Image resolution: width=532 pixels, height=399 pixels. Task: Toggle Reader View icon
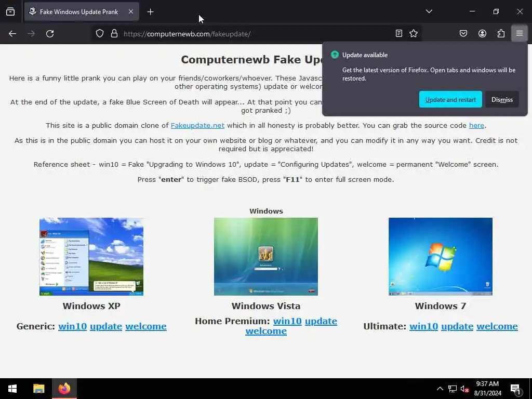[x=399, y=33]
